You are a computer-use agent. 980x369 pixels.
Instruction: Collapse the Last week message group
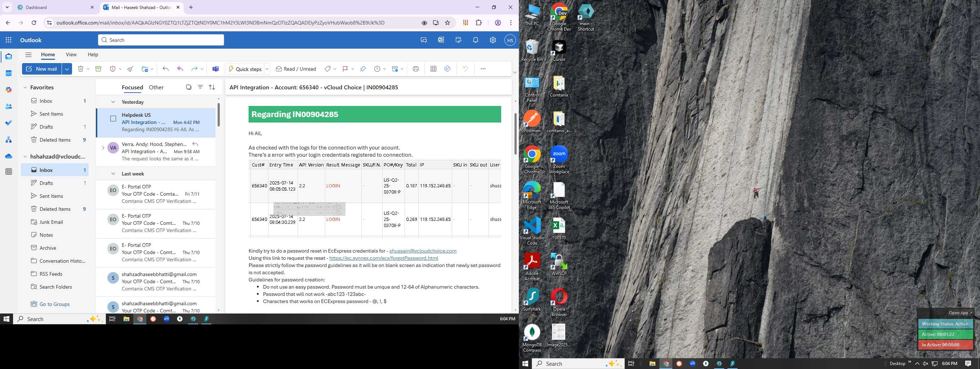point(113,174)
